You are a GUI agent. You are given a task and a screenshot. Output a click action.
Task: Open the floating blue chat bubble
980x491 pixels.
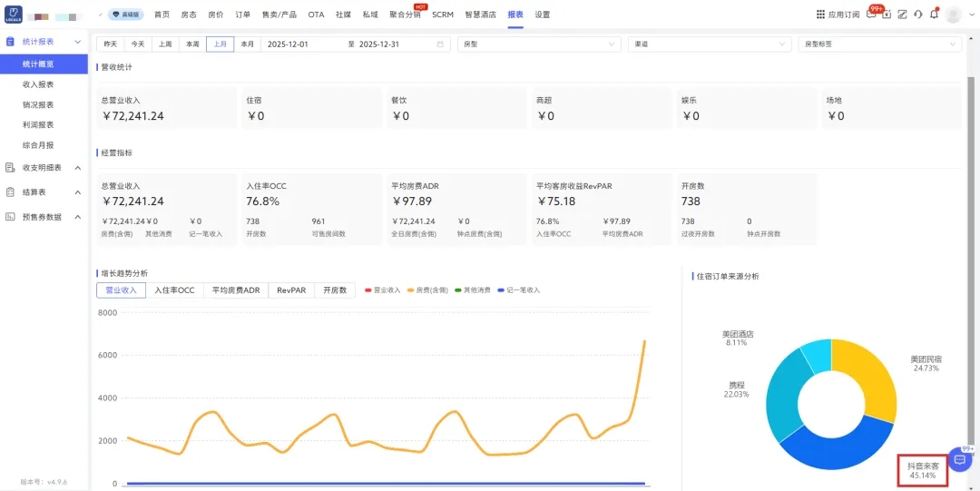point(960,459)
